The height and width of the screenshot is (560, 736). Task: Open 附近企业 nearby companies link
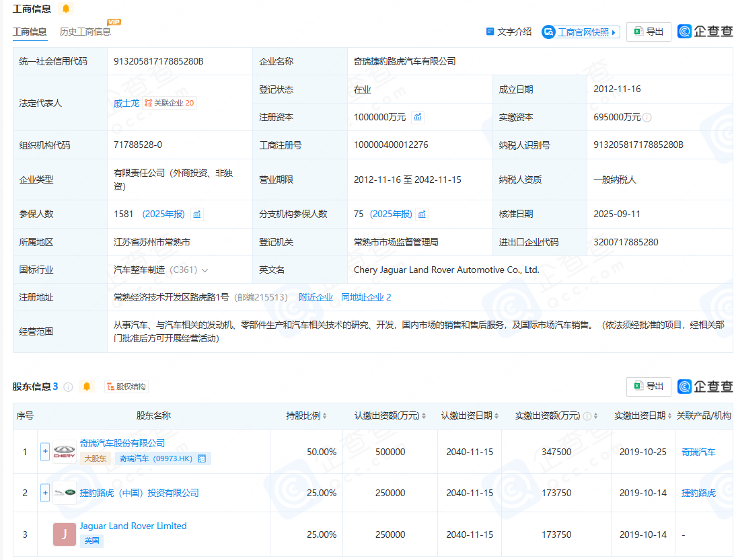tap(316, 297)
